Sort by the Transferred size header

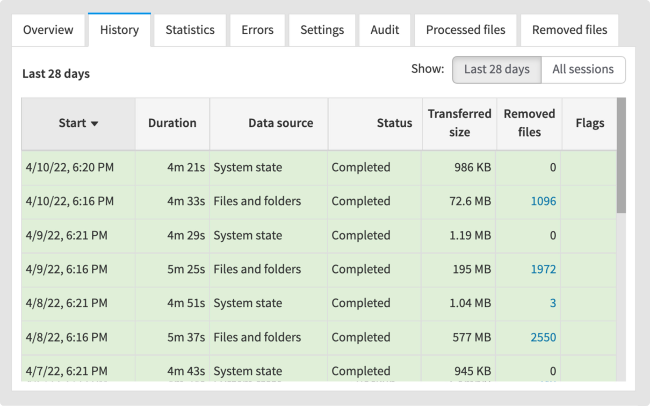tap(459, 123)
